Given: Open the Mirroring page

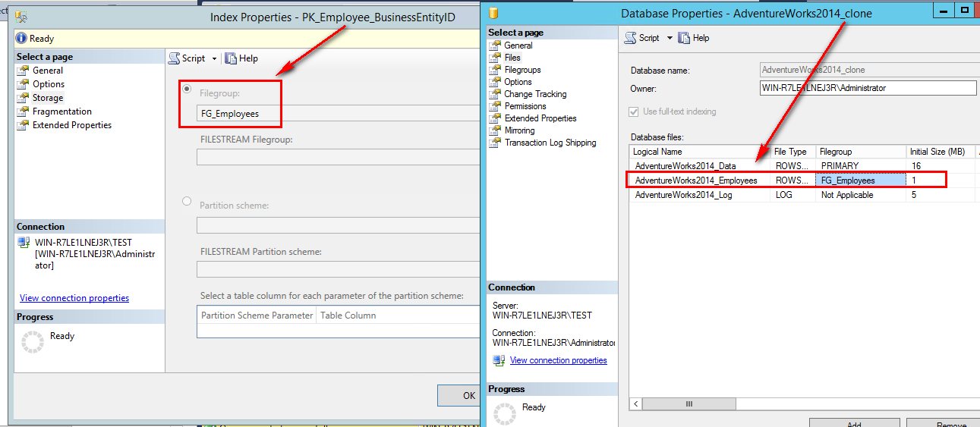Looking at the screenshot, I should pyautogui.click(x=519, y=130).
